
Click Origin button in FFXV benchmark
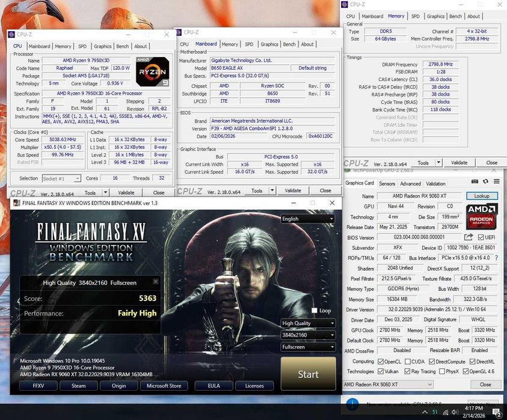click(118, 385)
